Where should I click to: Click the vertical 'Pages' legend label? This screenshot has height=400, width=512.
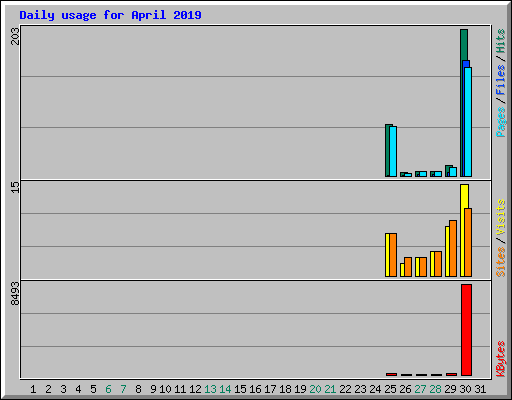click(x=501, y=122)
